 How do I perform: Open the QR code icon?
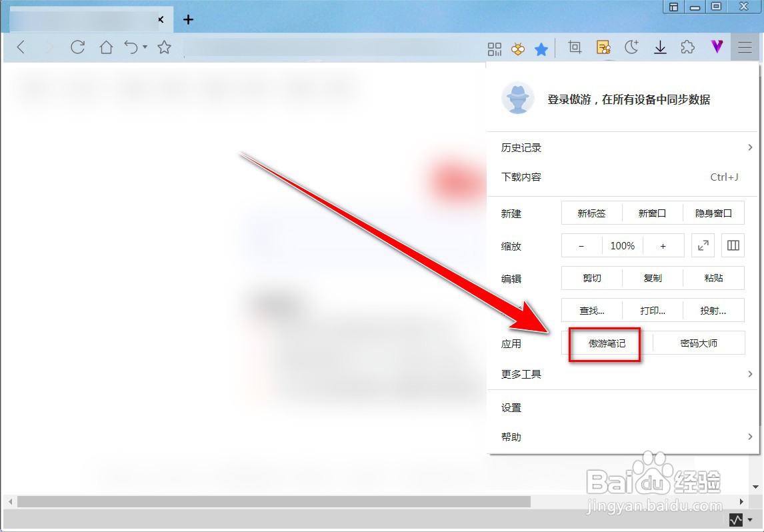click(495, 48)
